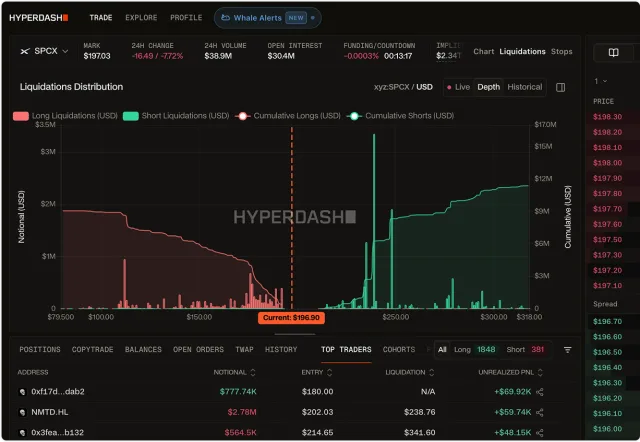Open the TWAP tab

pos(244,350)
